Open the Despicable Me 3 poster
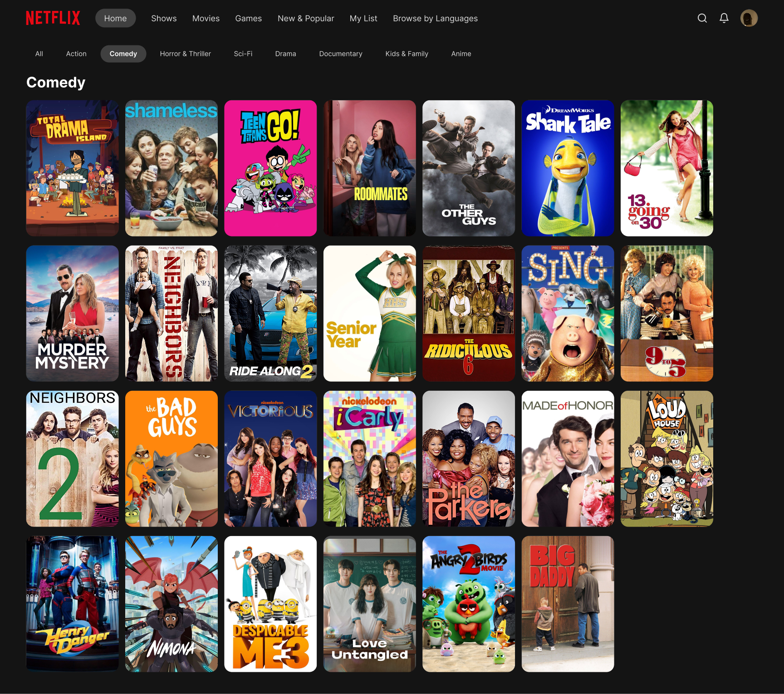Viewport: 784px width, 694px height. point(270,604)
